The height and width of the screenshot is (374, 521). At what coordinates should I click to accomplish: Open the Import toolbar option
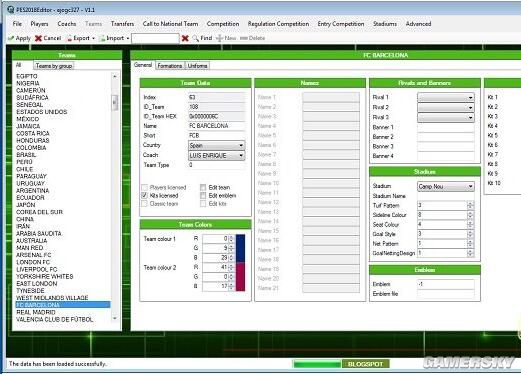coord(114,38)
